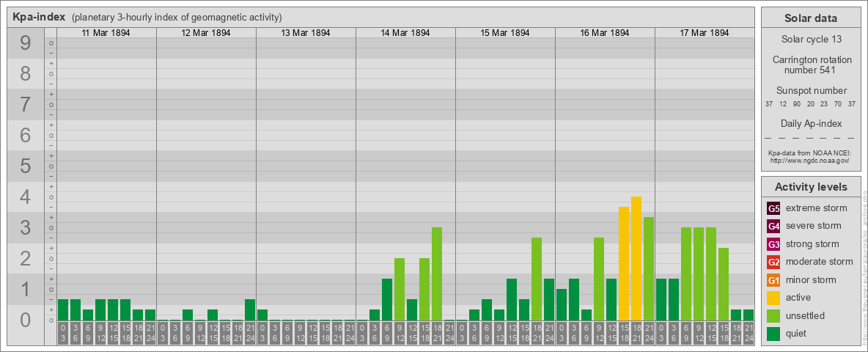Image resolution: width=868 pixels, height=352 pixels.
Task: Click the '18 21' hour label under 16 Mar
Action: pyautogui.click(x=636, y=334)
